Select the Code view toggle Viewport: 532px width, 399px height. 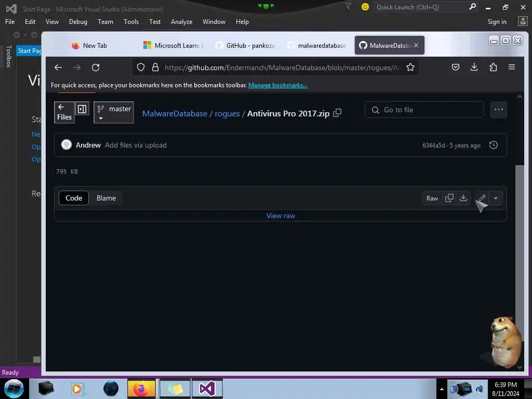74,198
